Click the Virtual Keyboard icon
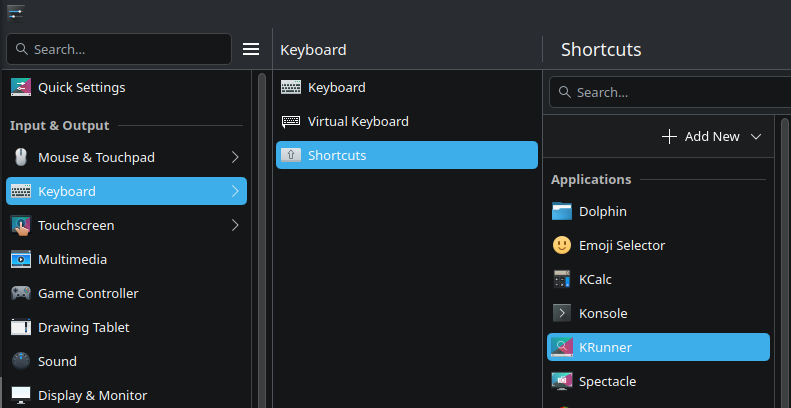Image resolution: width=791 pixels, height=408 pixels. click(291, 122)
